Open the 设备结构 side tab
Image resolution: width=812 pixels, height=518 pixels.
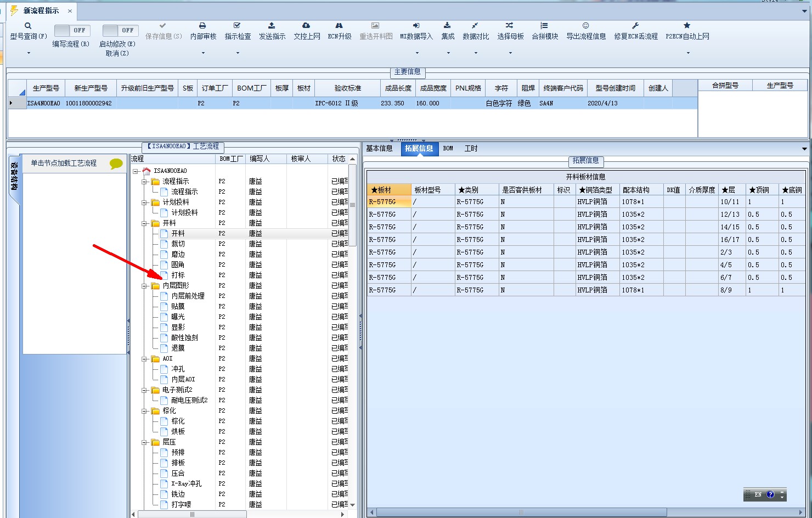click(x=14, y=176)
